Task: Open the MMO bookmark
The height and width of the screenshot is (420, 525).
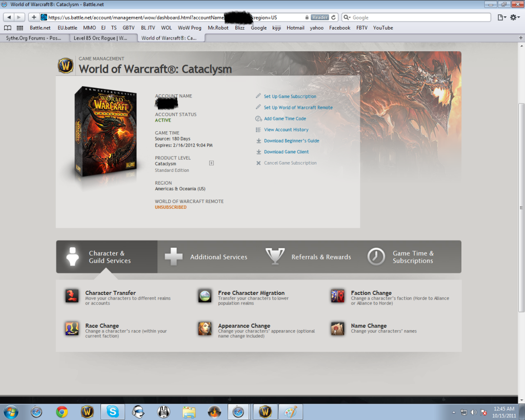Action: pyautogui.click(x=89, y=28)
